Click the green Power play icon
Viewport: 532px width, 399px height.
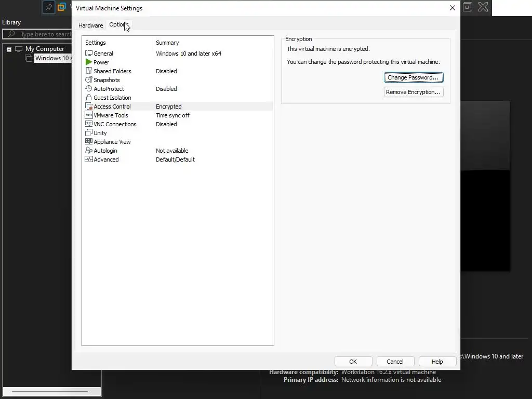pyautogui.click(x=88, y=62)
